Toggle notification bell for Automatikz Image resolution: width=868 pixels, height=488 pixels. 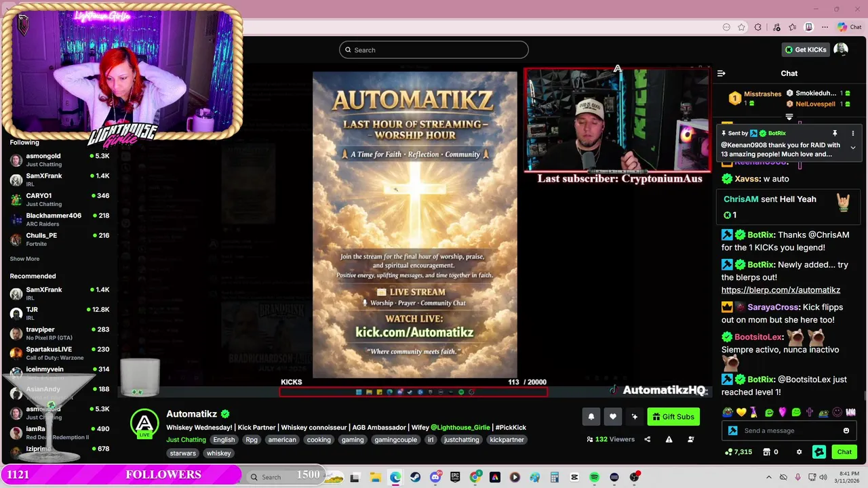click(591, 417)
